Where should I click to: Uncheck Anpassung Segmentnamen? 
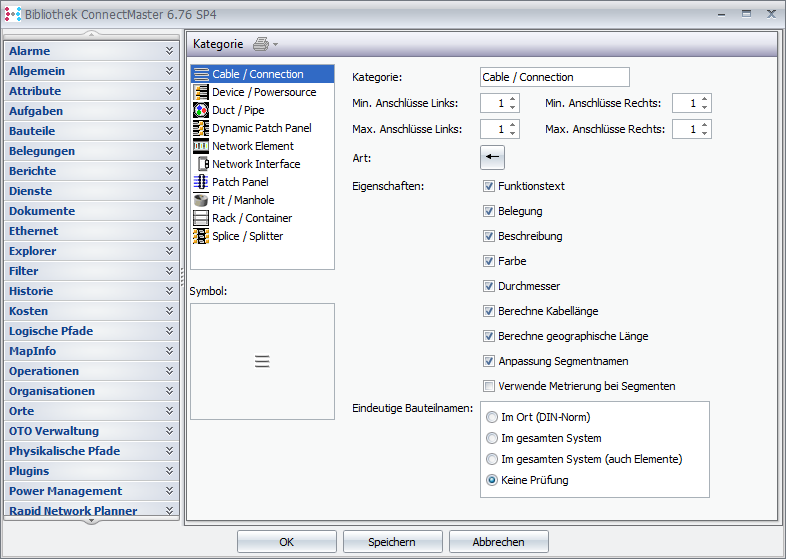tap(489, 361)
